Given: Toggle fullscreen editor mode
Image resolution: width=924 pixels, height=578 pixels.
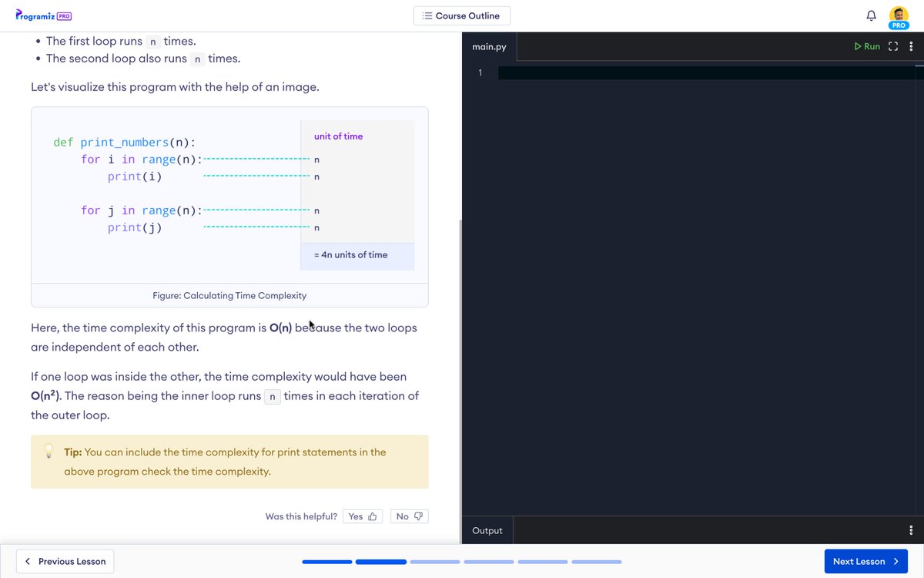Looking at the screenshot, I should pos(893,46).
